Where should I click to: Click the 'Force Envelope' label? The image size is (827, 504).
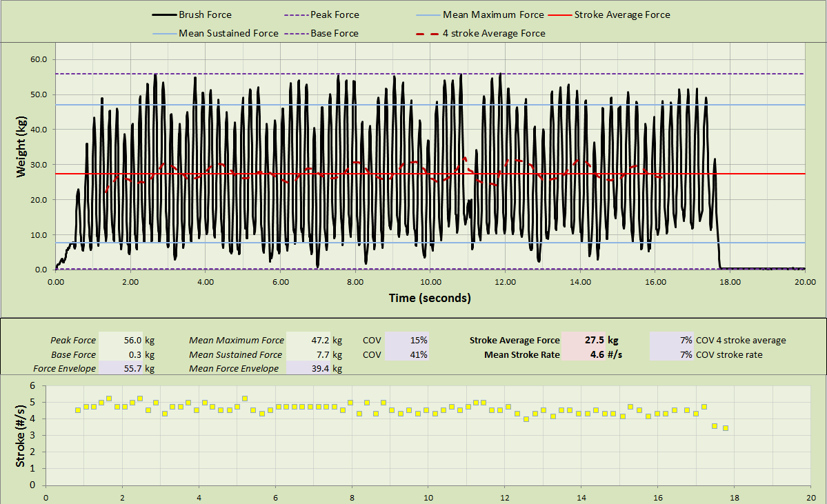tap(65, 368)
